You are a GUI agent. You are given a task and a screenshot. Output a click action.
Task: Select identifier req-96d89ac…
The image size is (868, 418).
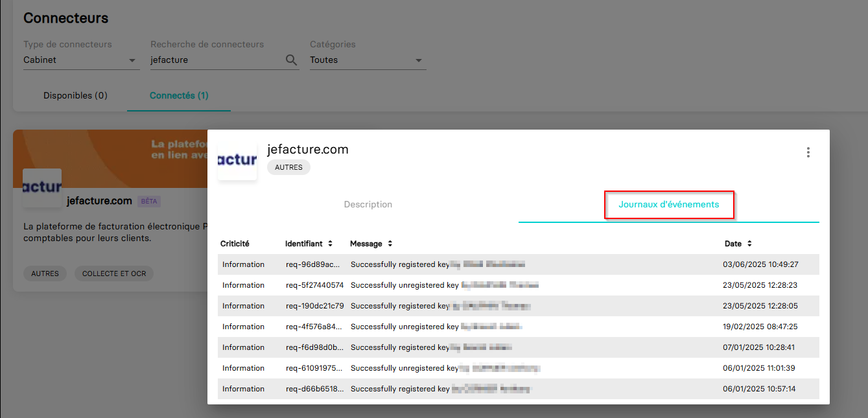point(313,264)
